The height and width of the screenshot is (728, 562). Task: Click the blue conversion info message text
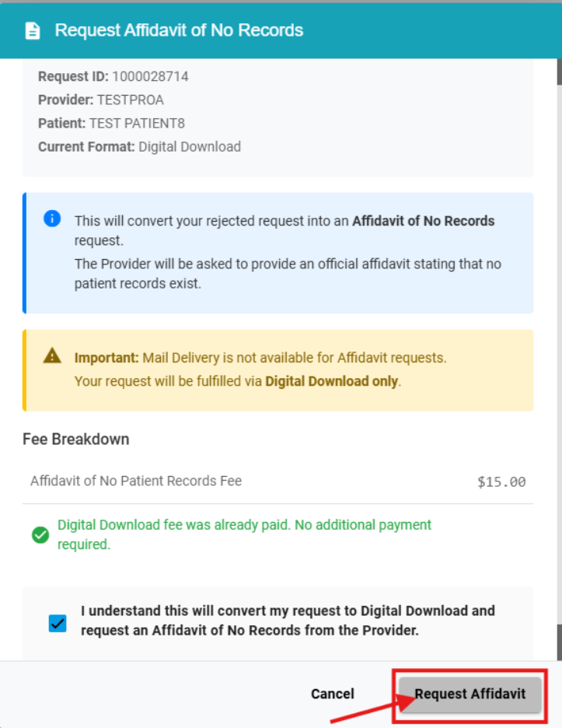[x=288, y=253]
